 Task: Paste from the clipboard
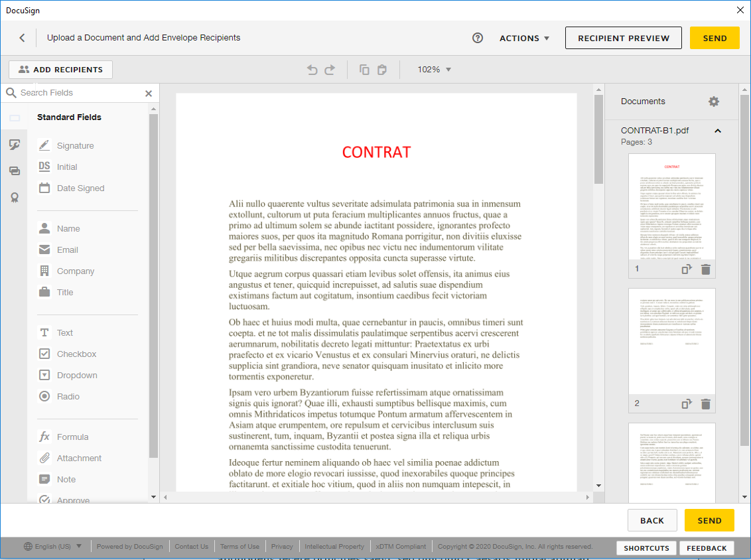[381, 69]
